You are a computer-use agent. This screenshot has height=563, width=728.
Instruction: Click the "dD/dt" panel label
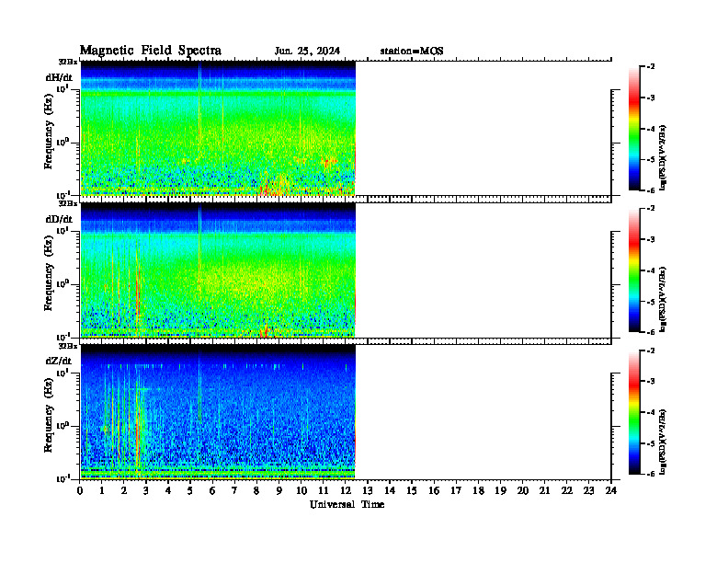click(59, 219)
